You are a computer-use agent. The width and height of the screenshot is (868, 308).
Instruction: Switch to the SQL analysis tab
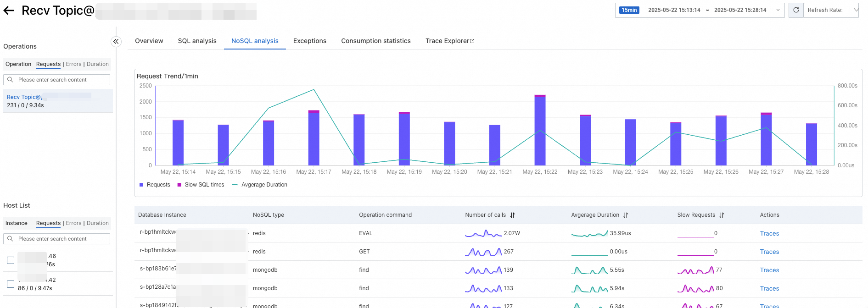[x=197, y=41]
